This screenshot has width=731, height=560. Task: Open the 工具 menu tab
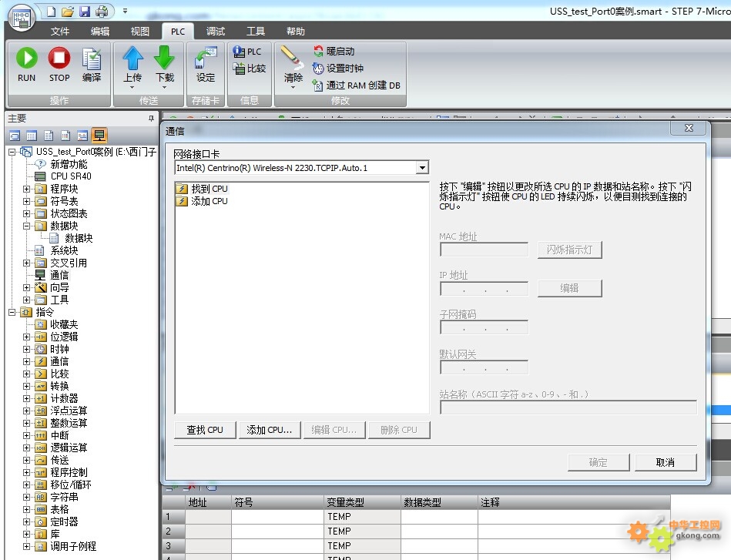(256, 32)
